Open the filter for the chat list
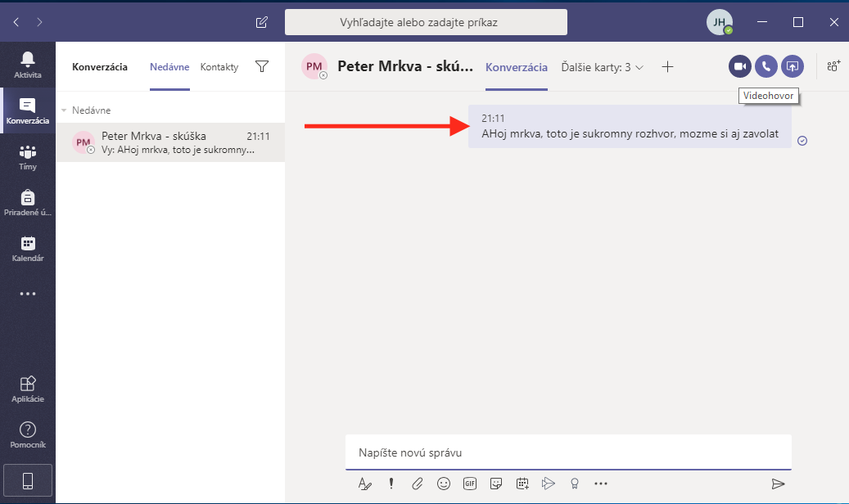The width and height of the screenshot is (849, 504). pyautogui.click(x=262, y=67)
